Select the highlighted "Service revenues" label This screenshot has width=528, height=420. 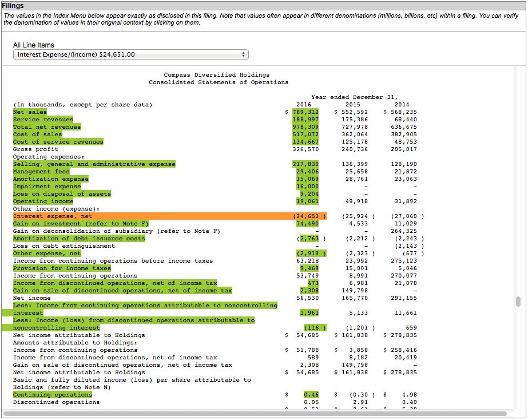[x=43, y=120]
